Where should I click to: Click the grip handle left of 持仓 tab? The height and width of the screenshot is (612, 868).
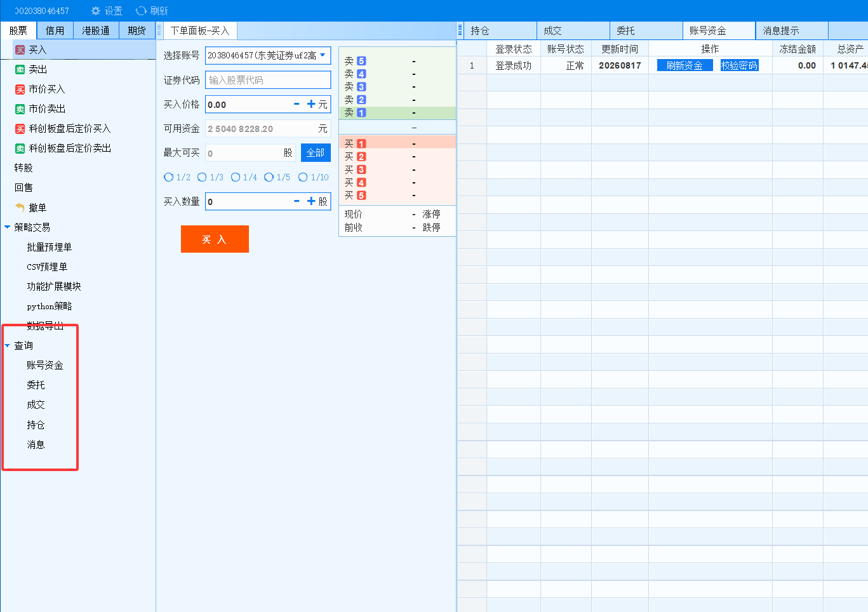(460, 30)
